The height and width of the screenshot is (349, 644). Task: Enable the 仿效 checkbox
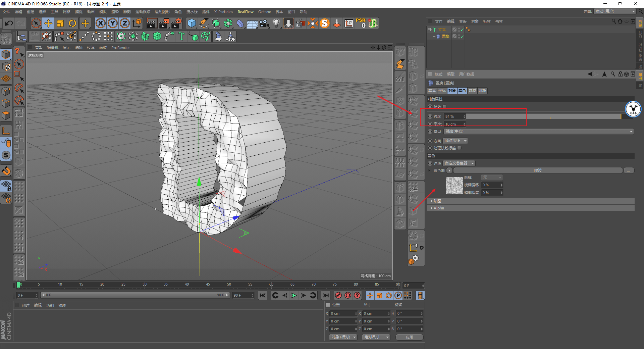pos(445,107)
